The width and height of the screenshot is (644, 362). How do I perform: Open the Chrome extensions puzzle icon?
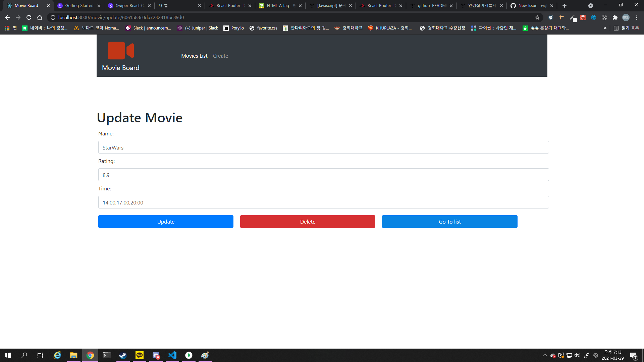click(x=615, y=17)
